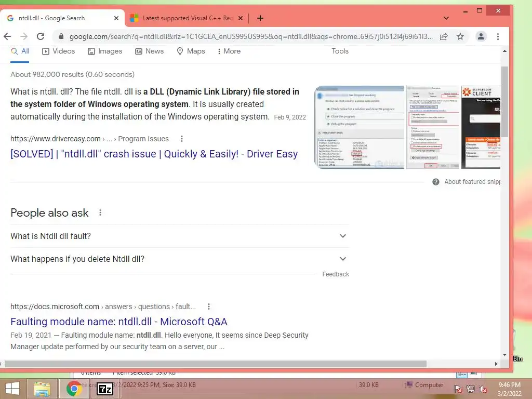The height and width of the screenshot is (399, 532).
Task: Click the About 982,000 results text
Action: point(72,75)
